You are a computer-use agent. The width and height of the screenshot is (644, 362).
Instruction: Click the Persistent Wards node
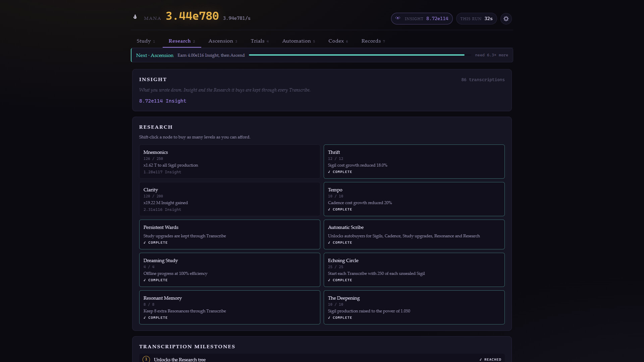point(230,234)
